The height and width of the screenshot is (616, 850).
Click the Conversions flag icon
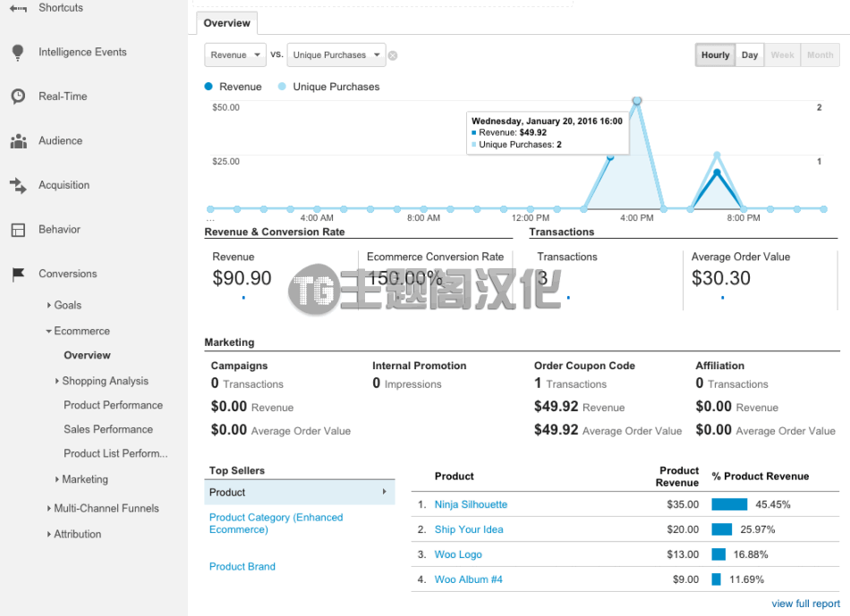coord(18,274)
